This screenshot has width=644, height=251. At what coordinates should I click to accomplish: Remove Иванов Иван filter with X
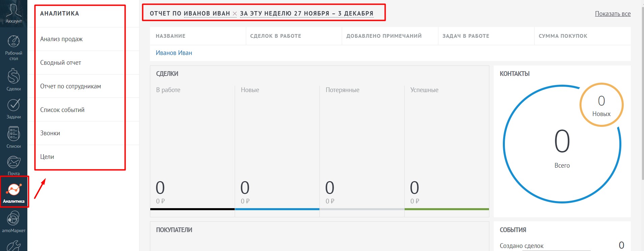click(235, 14)
